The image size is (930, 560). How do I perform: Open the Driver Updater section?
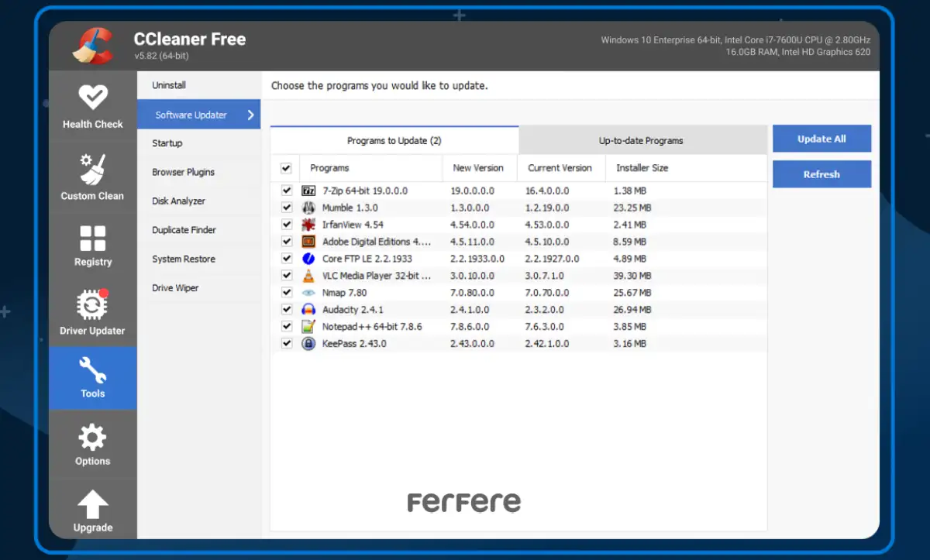[x=92, y=313]
